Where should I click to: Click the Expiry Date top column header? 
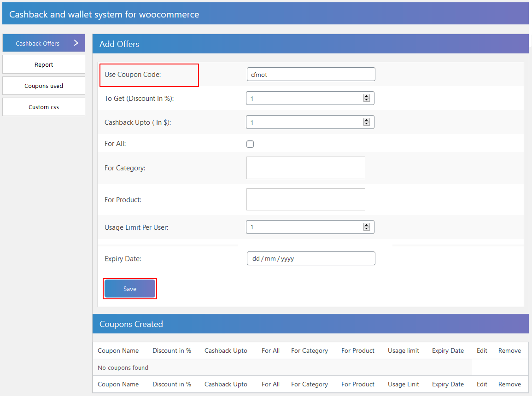(448, 350)
